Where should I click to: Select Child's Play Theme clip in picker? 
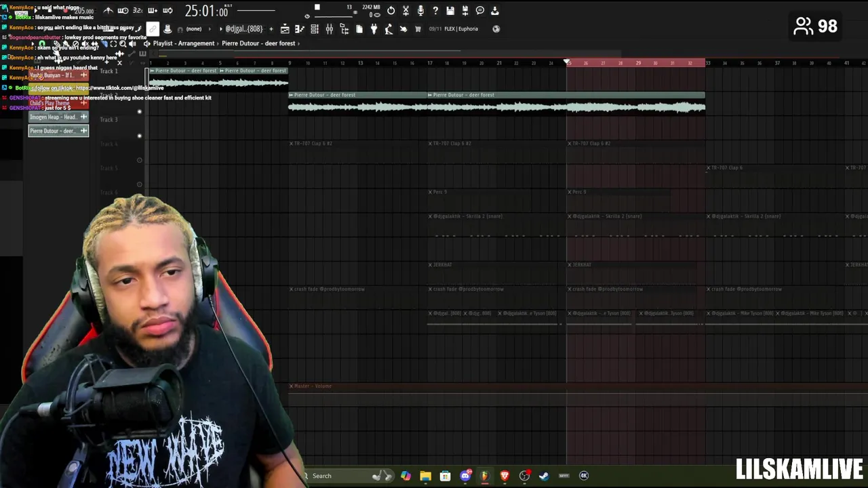[58, 103]
